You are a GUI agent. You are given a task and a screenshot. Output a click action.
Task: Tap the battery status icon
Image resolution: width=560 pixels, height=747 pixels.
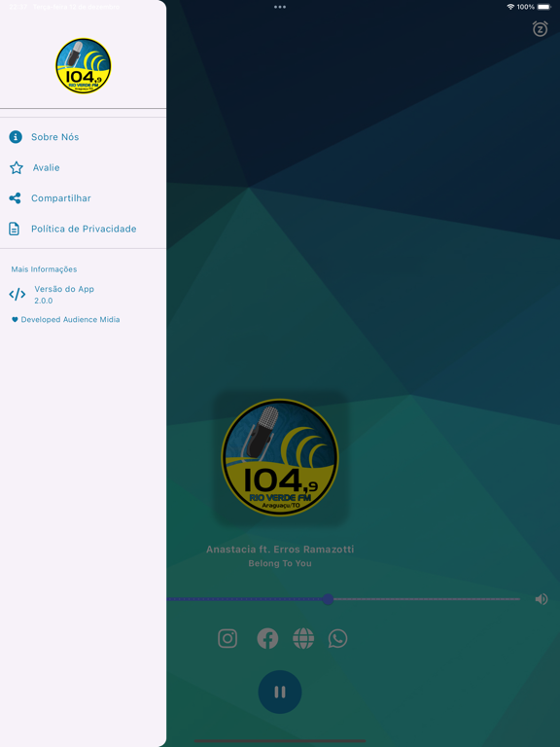coord(543,7)
